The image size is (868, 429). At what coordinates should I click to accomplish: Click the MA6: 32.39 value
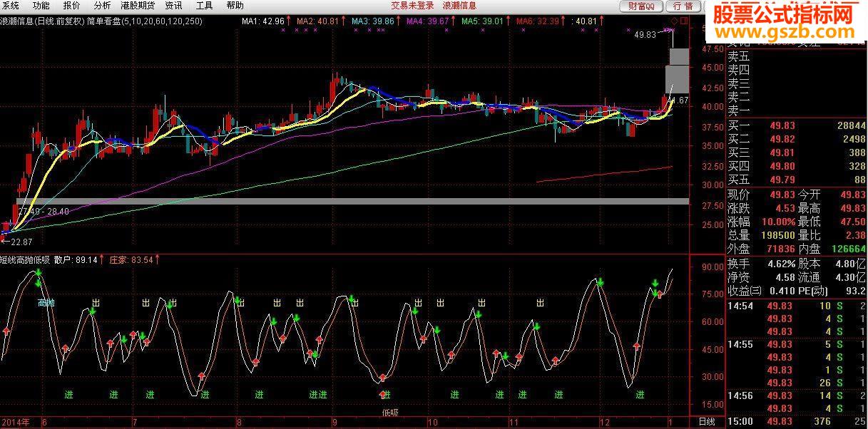click(538, 21)
